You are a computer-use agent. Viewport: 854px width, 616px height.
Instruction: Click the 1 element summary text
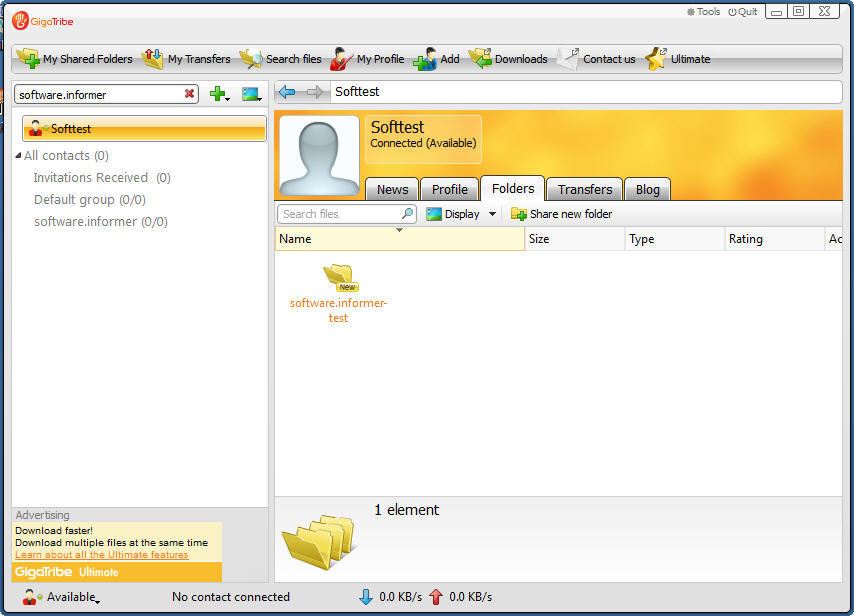pos(406,510)
